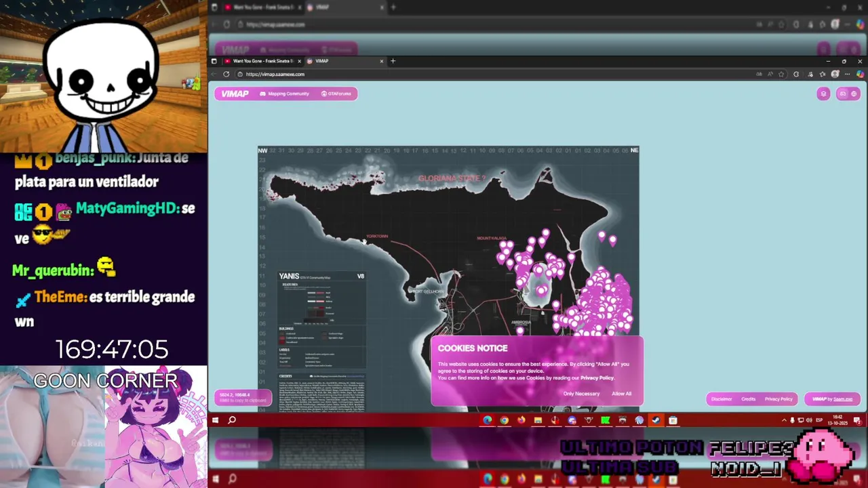Click the globe icon in VIMAP header
The height and width of the screenshot is (488, 868).
click(854, 94)
